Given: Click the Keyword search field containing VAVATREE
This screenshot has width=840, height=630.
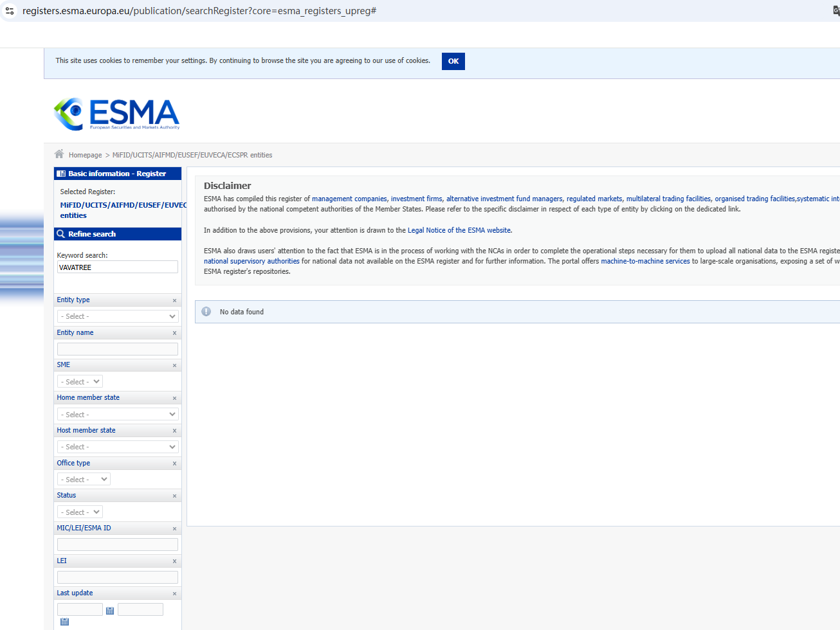Looking at the screenshot, I should (x=117, y=267).
